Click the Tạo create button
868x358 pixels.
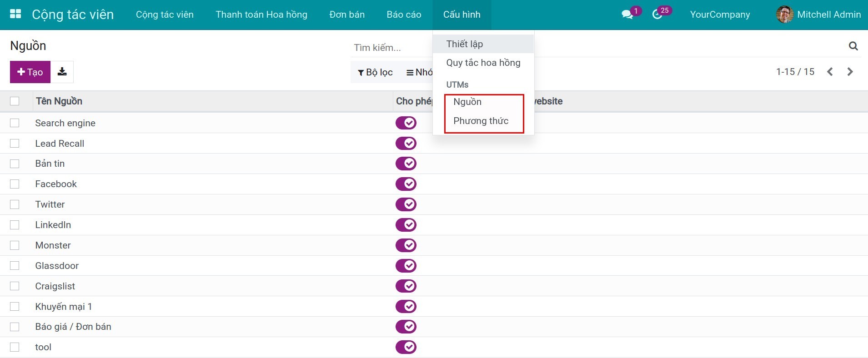coord(30,72)
